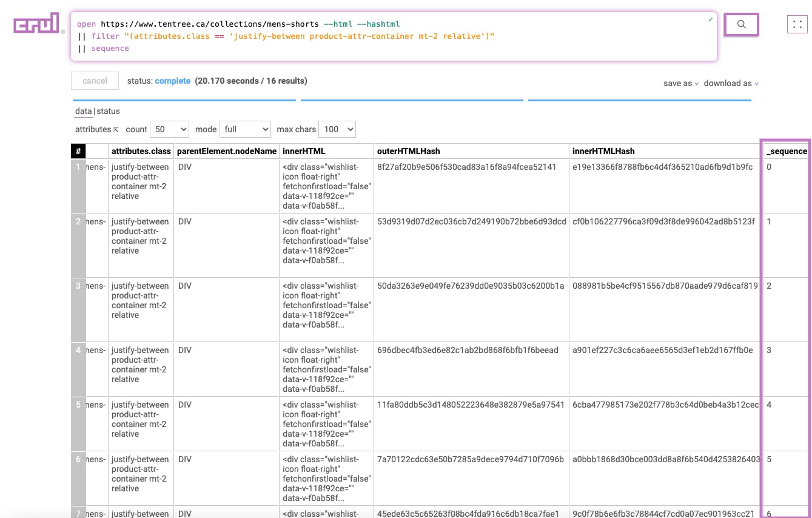Switch to the status tab

[x=109, y=111]
